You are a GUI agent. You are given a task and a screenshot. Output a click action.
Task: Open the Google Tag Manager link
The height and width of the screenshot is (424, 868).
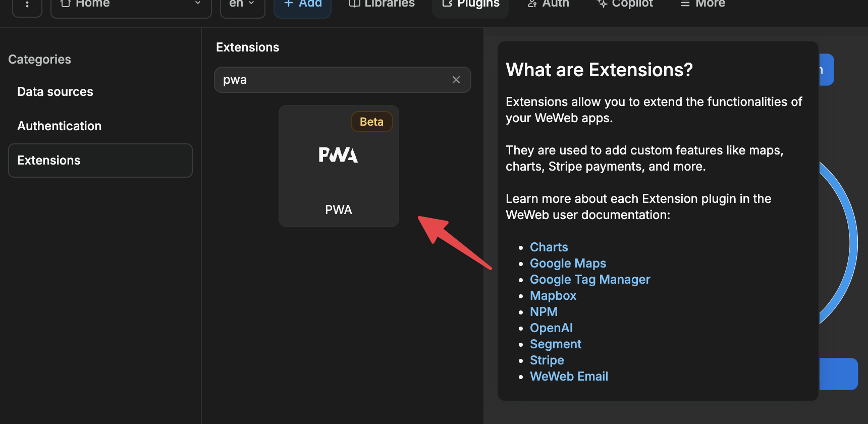tap(590, 280)
